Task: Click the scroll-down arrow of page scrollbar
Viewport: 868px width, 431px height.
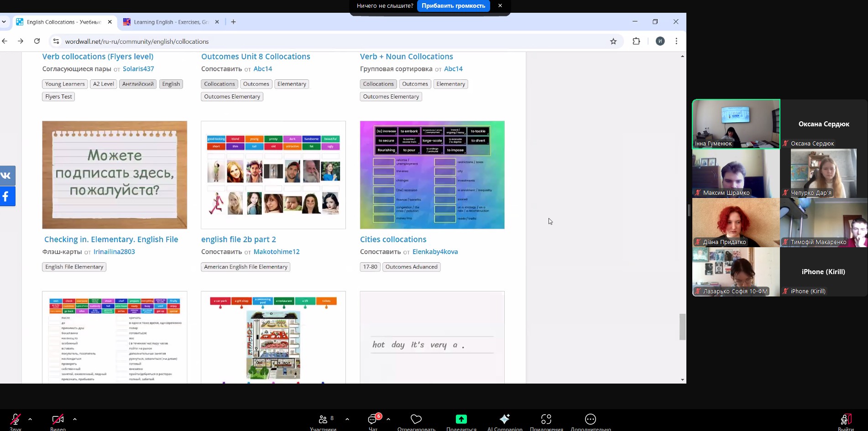Action: 682,379
